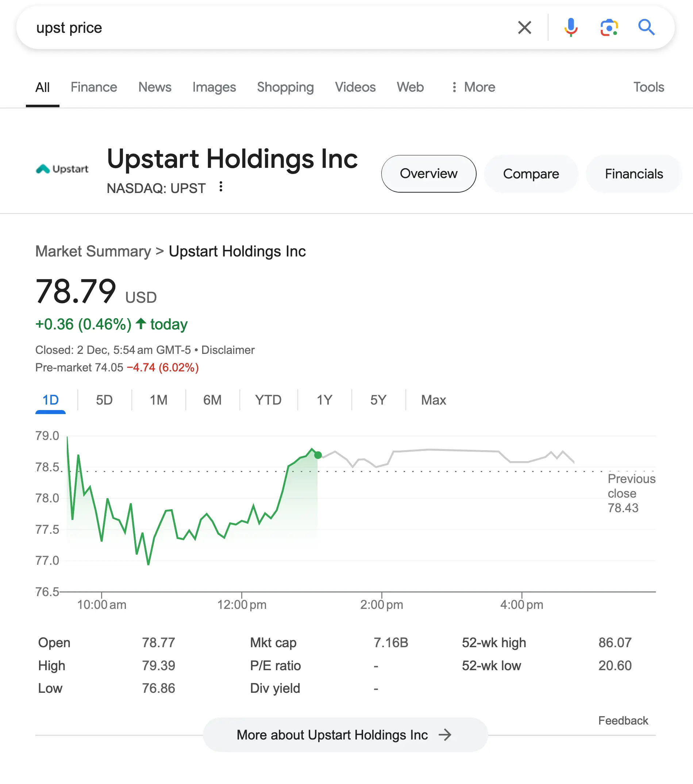Open Google Lens image search icon

(609, 28)
